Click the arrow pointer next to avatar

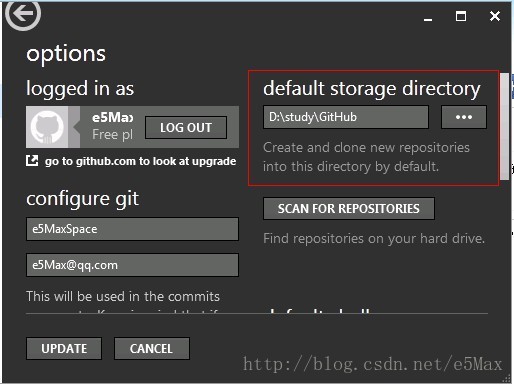[x=77, y=127]
